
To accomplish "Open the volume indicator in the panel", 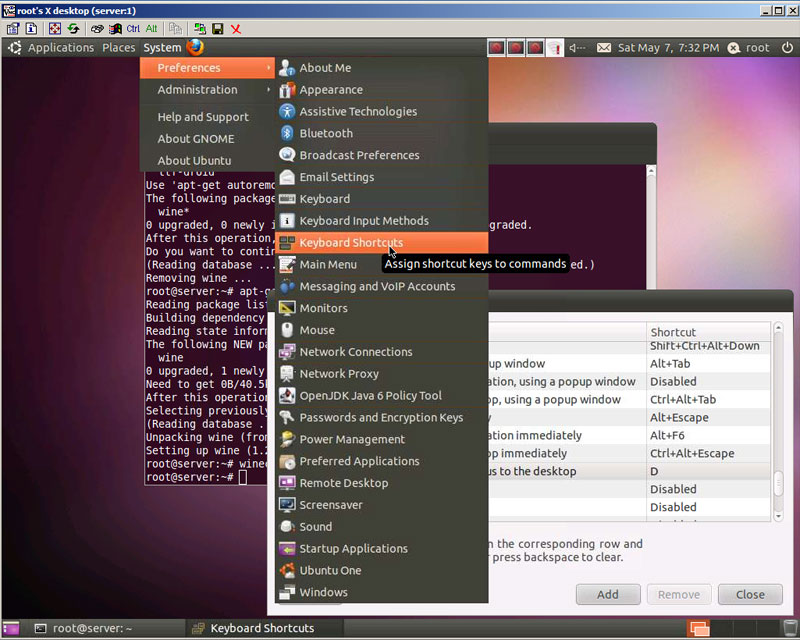I will tap(577, 48).
